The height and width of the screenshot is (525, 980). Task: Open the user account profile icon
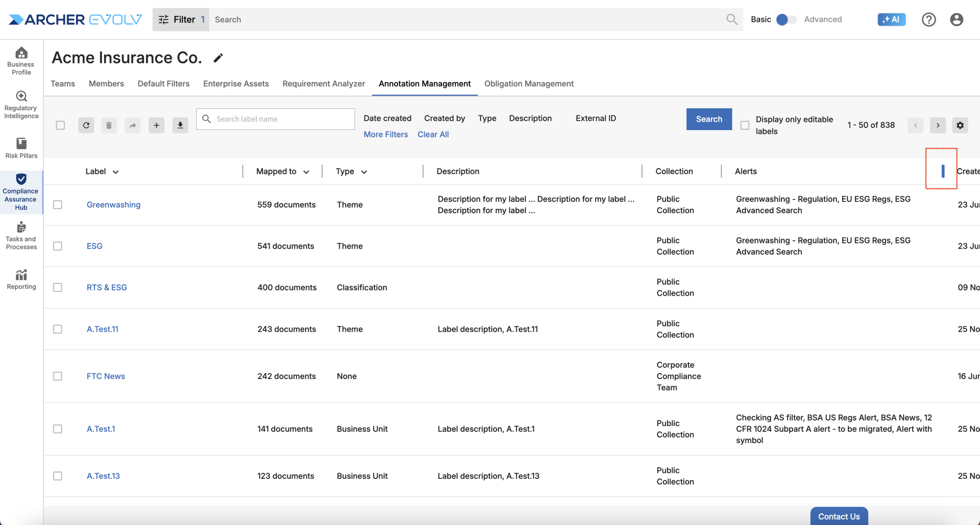pyautogui.click(x=956, y=19)
